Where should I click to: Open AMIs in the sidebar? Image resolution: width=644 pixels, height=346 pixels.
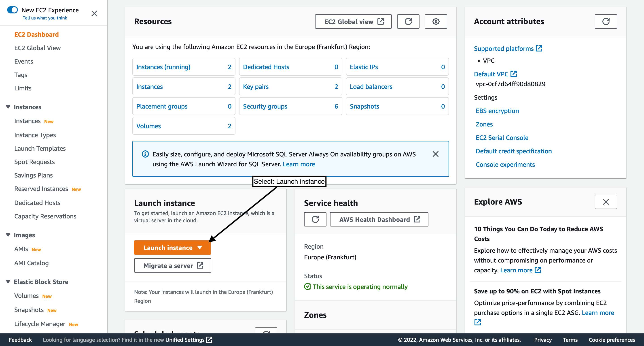click(21, 249)
